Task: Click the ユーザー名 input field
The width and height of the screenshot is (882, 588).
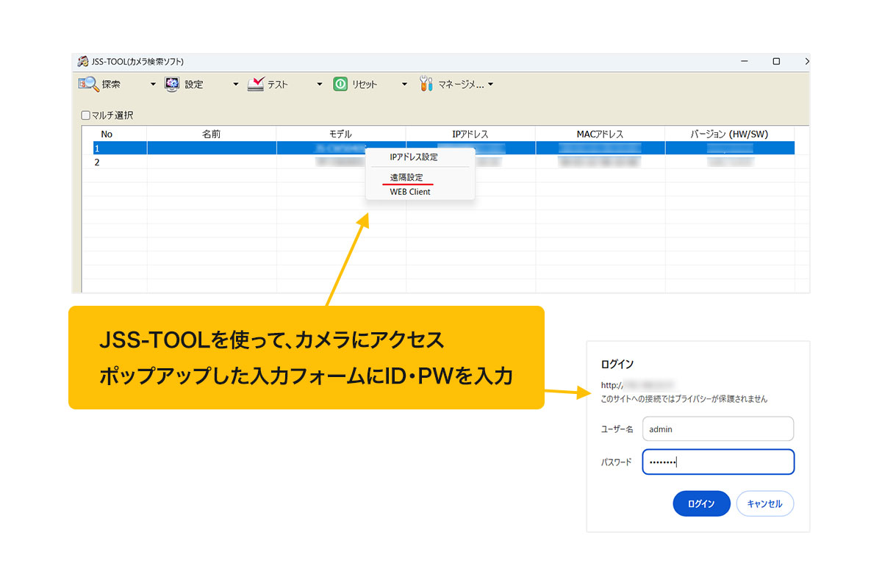Action: tap(718, 429)
